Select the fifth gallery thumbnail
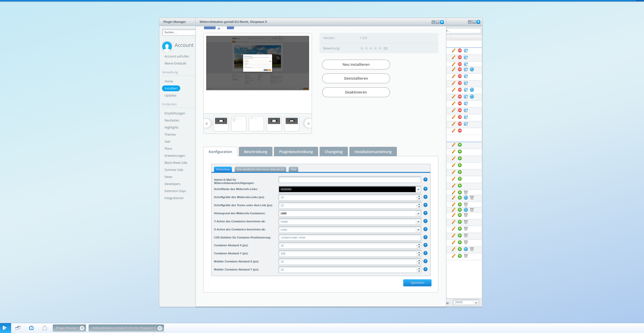The height and width of the screenshot is (333, 644). pos(292,124)
